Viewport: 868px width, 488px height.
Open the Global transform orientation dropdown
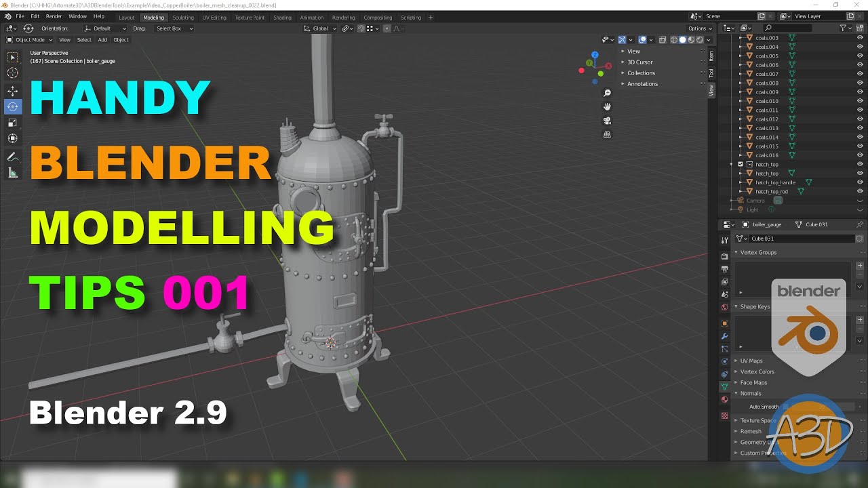pyautogui.click(x=319, y=28)
